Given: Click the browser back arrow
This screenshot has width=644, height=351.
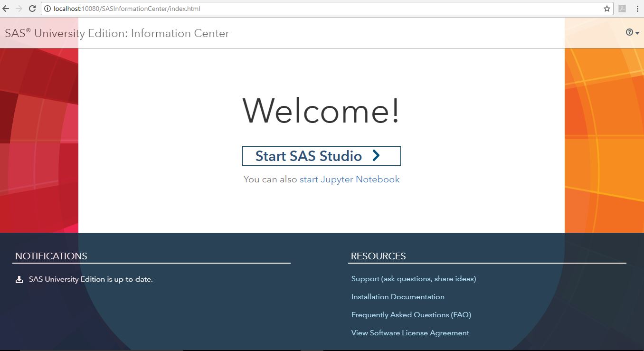Looking at the screenshot, I should pyautogui.click(x=6, y=9).
